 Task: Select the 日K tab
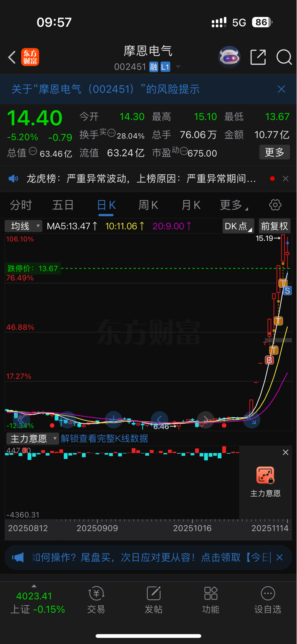pyautogui.click(x=106, y=205)
